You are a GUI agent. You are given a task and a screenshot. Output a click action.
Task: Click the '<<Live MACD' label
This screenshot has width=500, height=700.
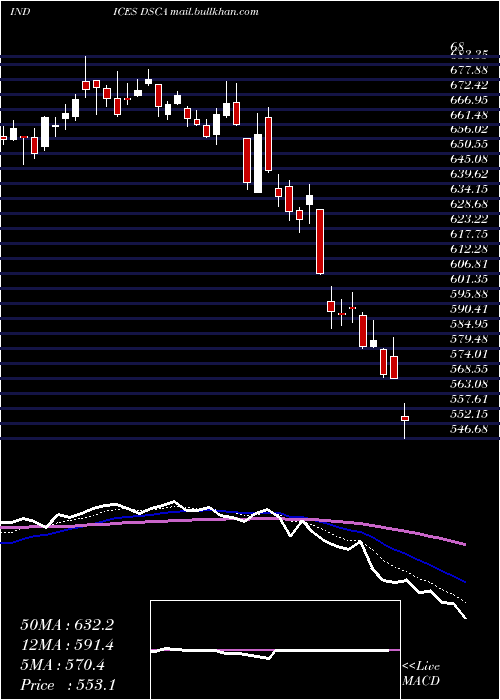click(421, 673)
